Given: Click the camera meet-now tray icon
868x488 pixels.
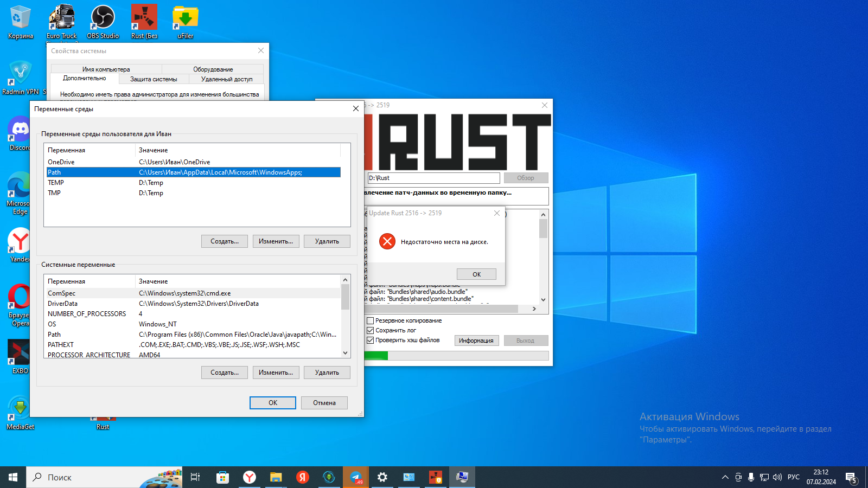Looking at the screenshot, I should pyautogui.click(x=738, y=477).
